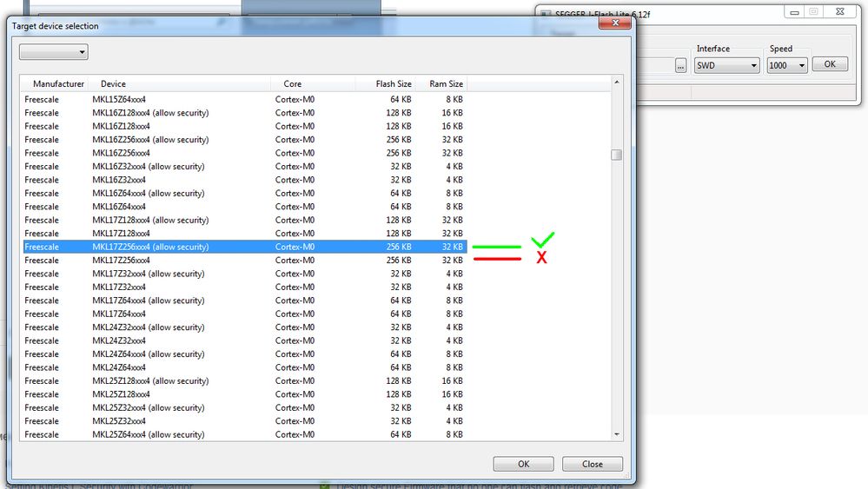Click the device list scrollbar thumb
This screenshot has width=868, height=489.
point(617,155)
